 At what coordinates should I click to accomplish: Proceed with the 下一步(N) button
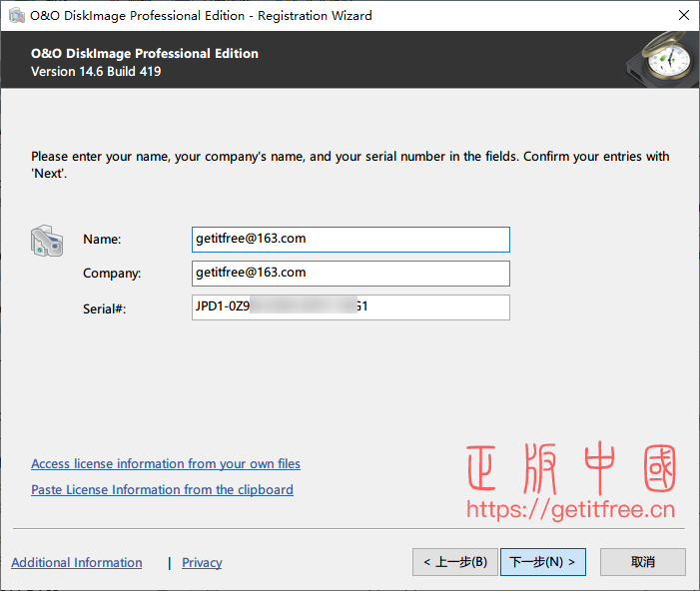543,562
